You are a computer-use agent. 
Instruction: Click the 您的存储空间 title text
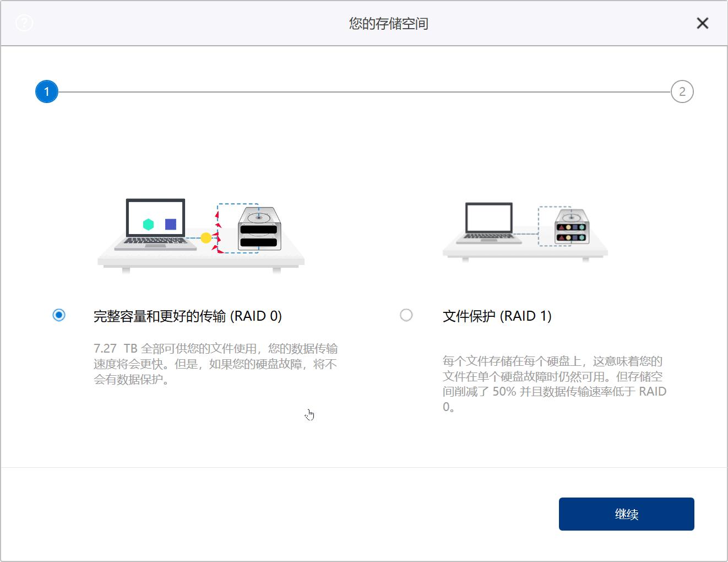coord(388,23)
